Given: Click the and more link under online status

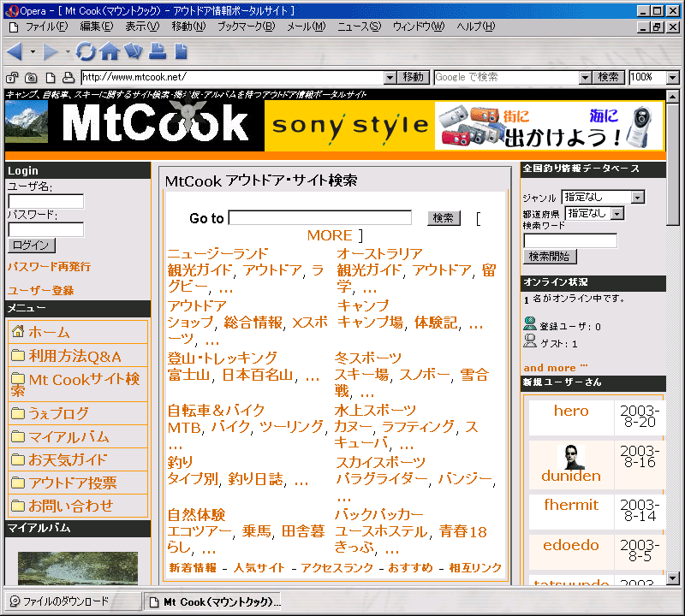Looking at the screenshot, I should point(550,368).
